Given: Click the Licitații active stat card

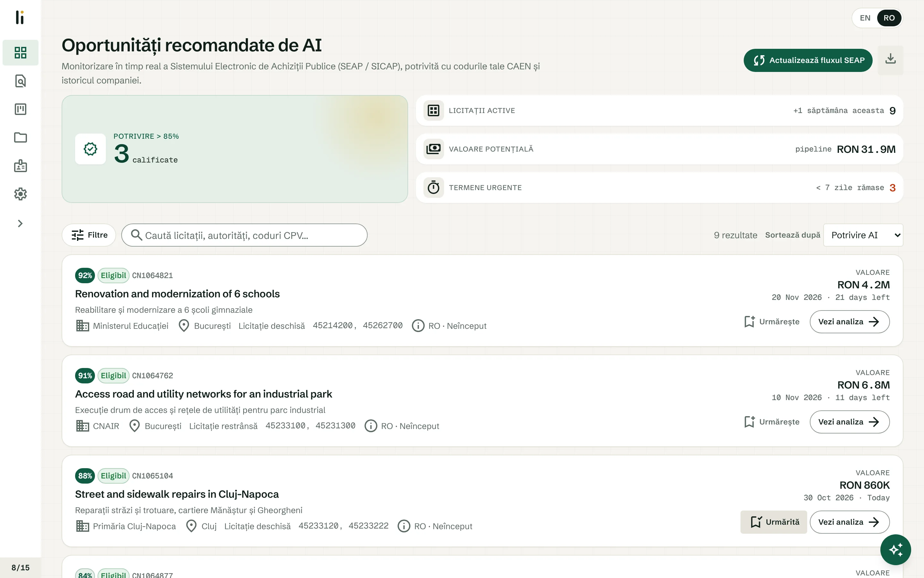Looking at the screenshot, I should pos(659,110).
